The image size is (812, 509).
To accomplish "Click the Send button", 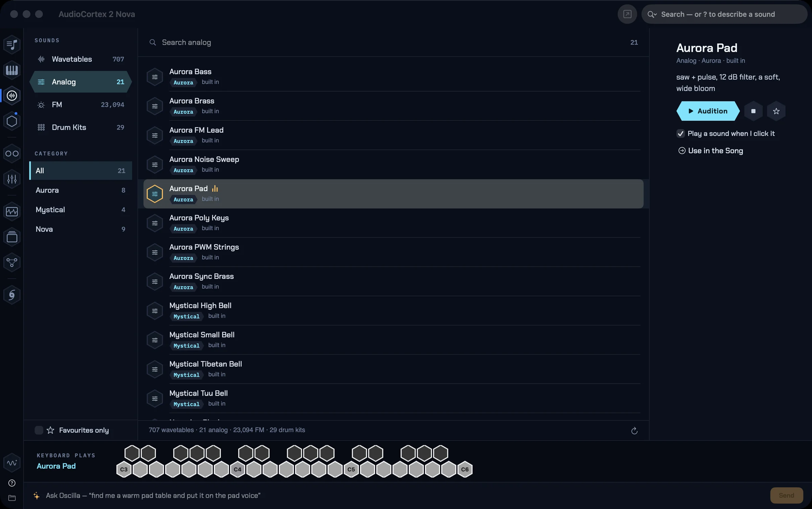I will tap(786, 495).
